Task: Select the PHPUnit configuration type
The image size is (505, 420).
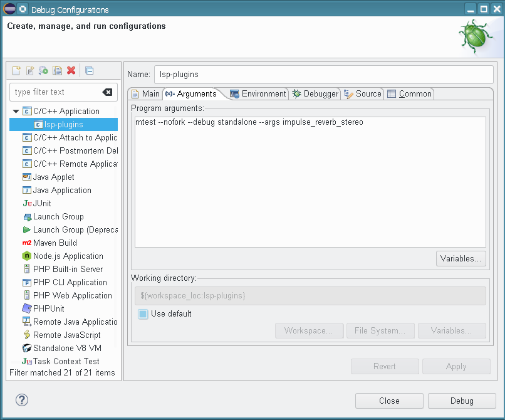Action: [48, 309]
